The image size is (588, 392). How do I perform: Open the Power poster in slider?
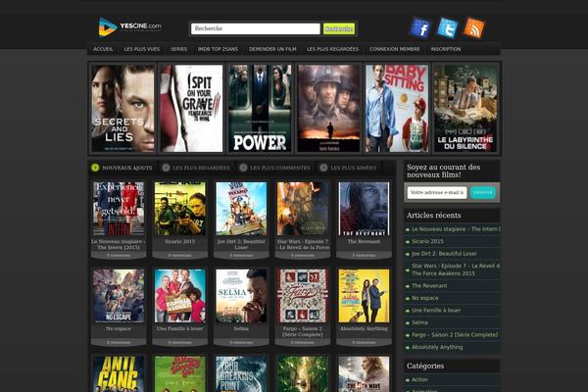[260, 108]
